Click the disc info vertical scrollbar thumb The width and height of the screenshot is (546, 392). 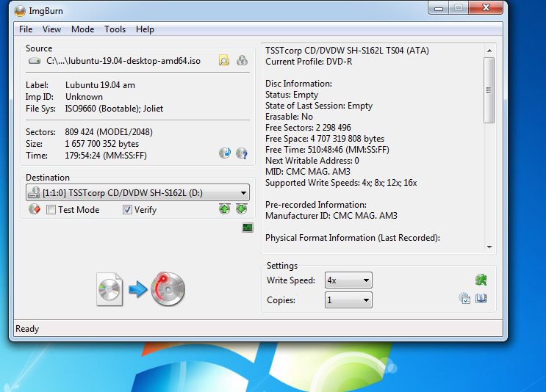tap(489, 90)
